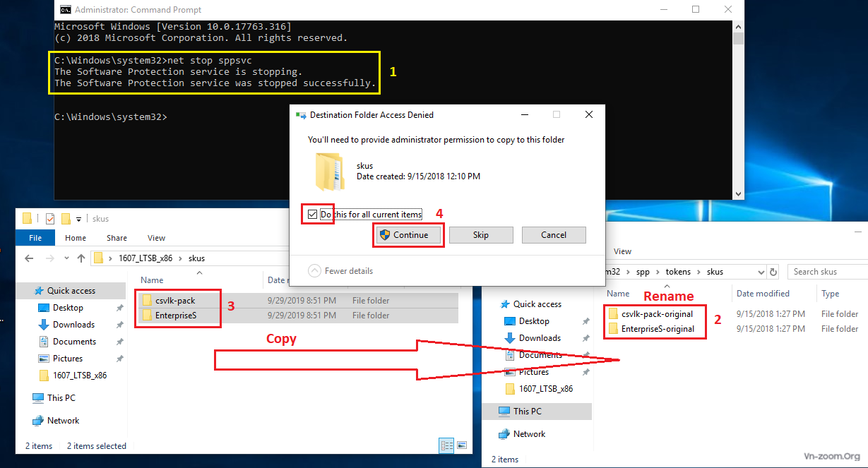Select Quick access in right Explorer sidebar

pyautogui.click(x=537, y=304)
